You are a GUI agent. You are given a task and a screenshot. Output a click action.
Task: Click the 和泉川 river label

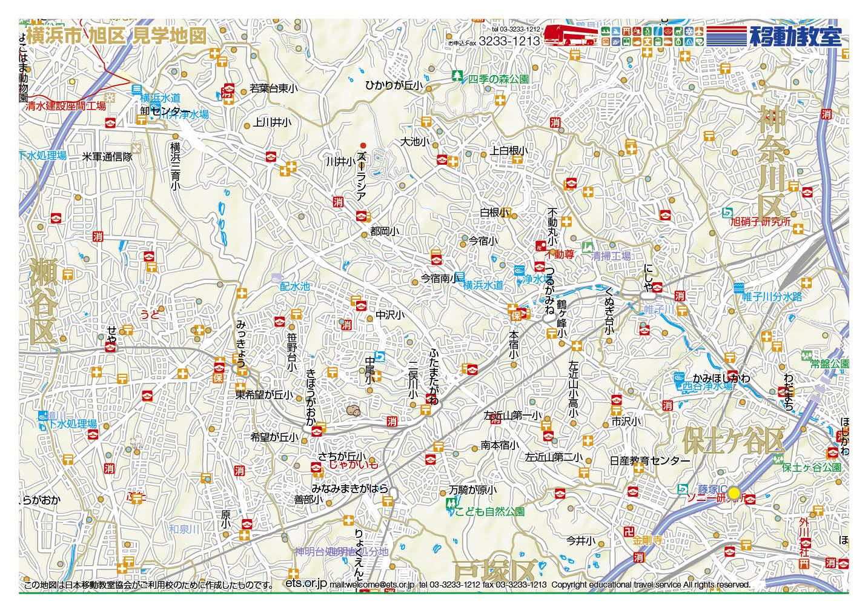point(184,529)
